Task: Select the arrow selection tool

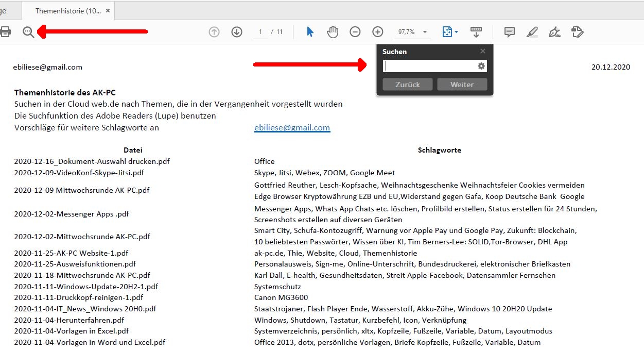Action: pyautogui.click(x=310, y=32)
